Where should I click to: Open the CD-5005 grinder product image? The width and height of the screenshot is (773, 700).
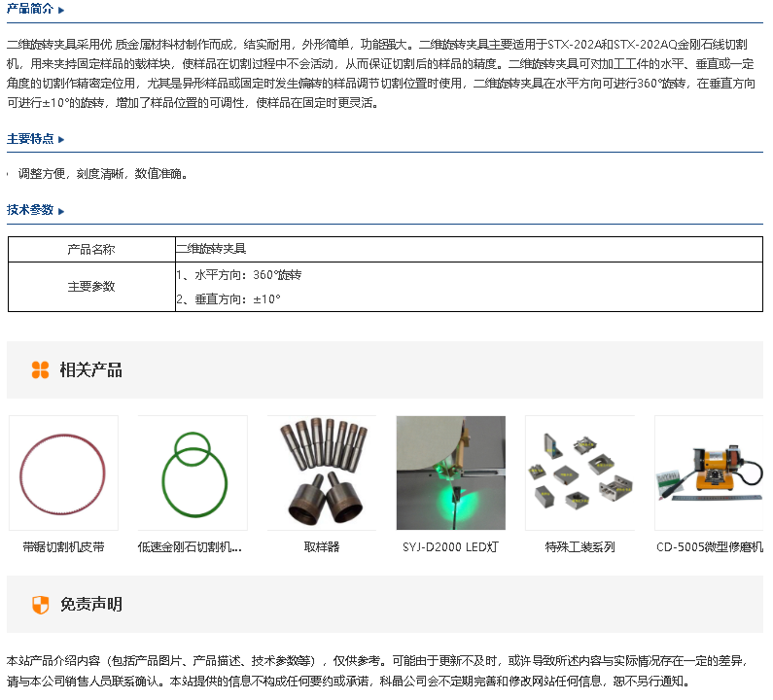pyautogui.click(x=708, y=472)
